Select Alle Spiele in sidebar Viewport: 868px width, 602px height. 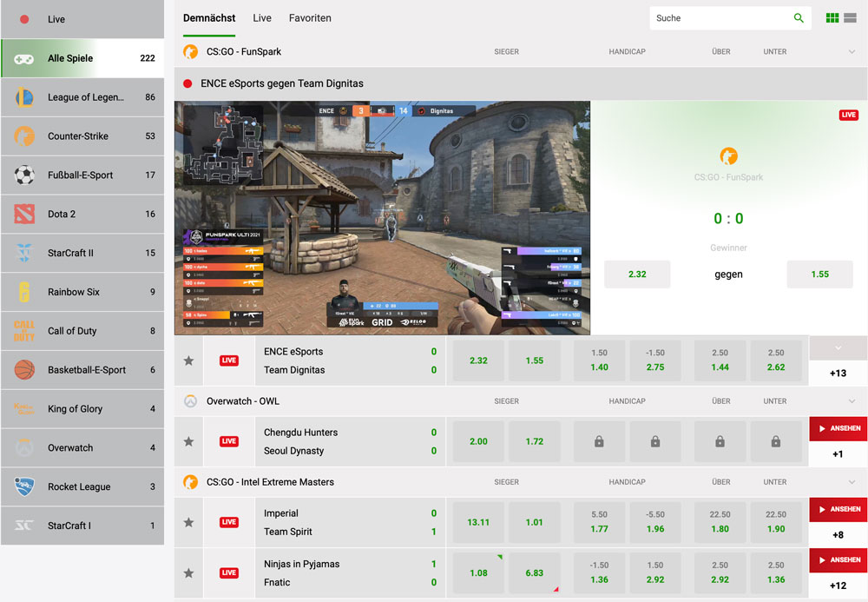[82, 58]
